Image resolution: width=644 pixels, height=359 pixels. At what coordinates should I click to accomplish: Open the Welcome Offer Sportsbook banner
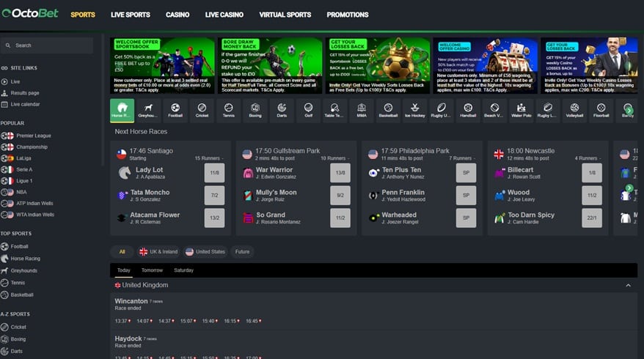[162, 66]
